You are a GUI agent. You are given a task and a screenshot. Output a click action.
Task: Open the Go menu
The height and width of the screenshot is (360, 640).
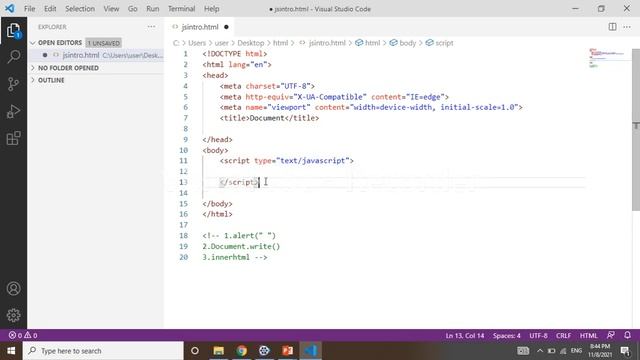133,9
